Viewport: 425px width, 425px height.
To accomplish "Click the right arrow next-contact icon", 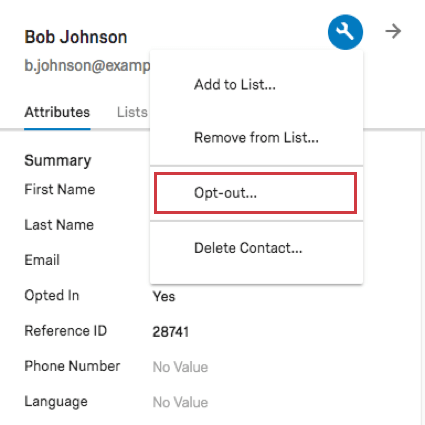I will [393, 31].
